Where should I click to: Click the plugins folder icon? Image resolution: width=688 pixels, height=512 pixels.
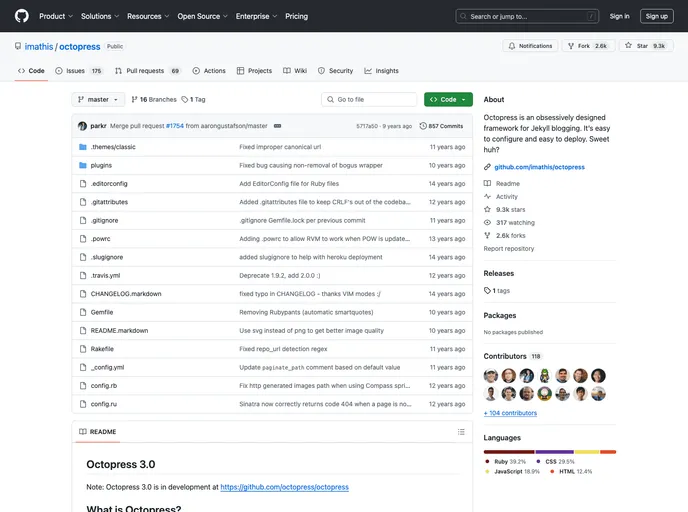82,165
